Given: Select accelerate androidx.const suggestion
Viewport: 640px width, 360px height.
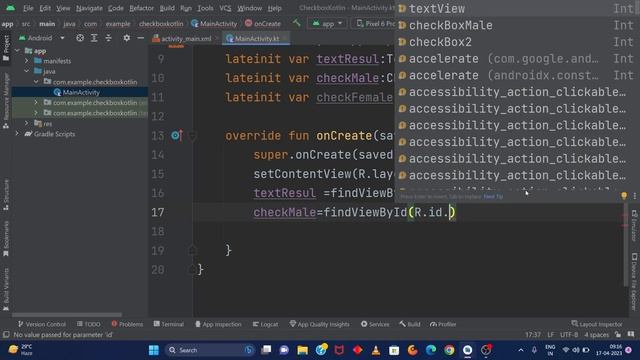Looking at the screenshot, I should coord(517,76).
